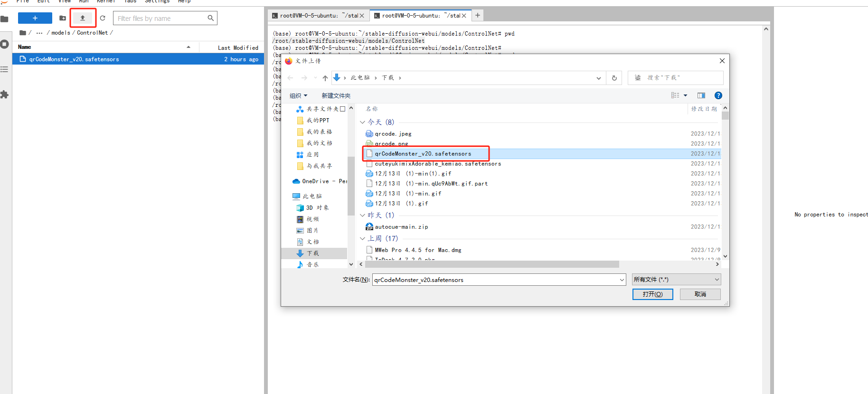Open the file browser sidebar folder icon

point(5,19)
